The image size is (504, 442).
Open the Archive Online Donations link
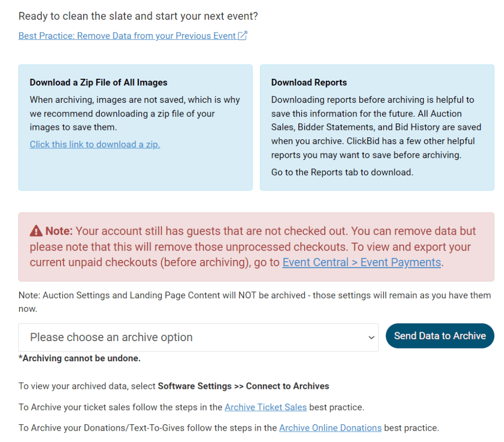tap(330, 428)
